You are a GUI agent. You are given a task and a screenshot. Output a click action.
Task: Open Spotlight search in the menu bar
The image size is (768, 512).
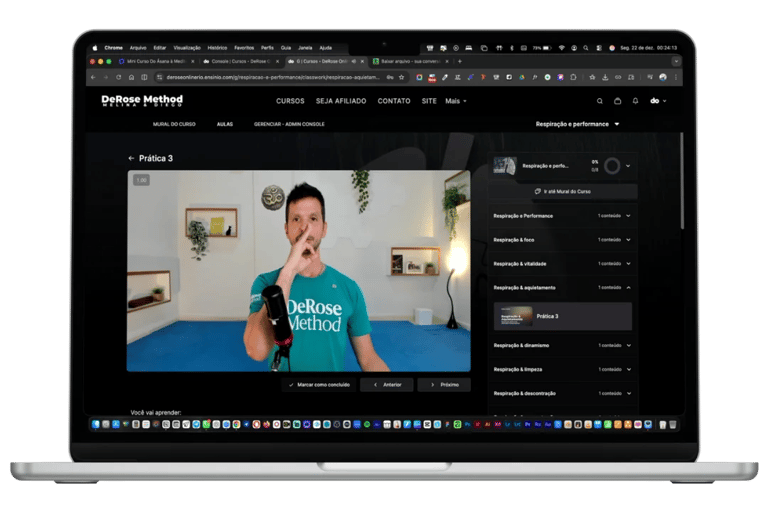click(x=586, y=48)
